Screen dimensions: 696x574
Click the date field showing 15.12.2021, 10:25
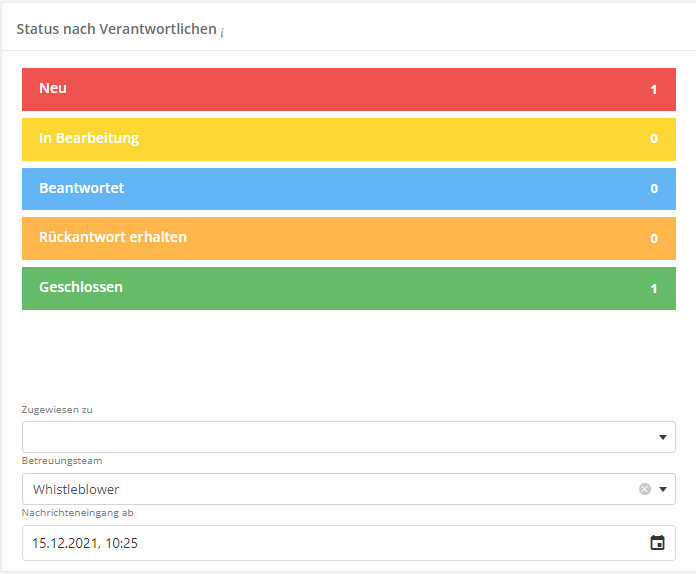tap(300, 543)
